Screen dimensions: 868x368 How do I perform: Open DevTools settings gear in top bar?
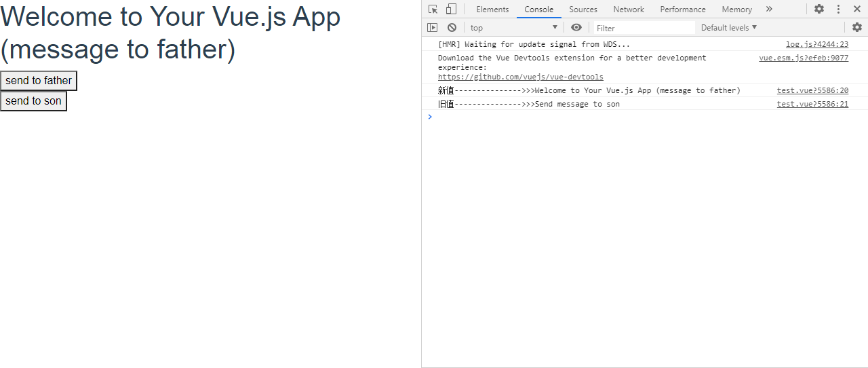pyautogui.click(x=819, y=9)
